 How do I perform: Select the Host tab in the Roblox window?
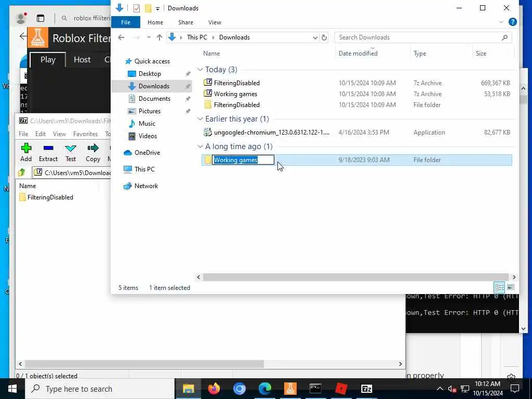(82, 60)
